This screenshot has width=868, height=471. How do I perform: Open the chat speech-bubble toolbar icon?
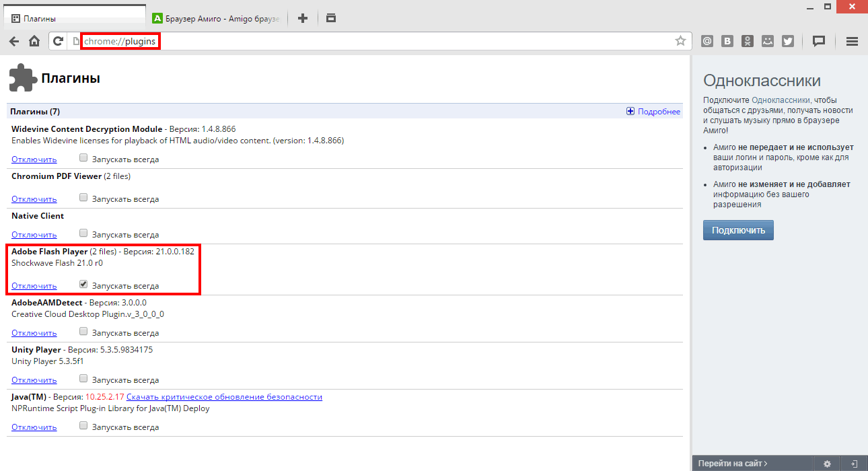[x=819, y=41]
